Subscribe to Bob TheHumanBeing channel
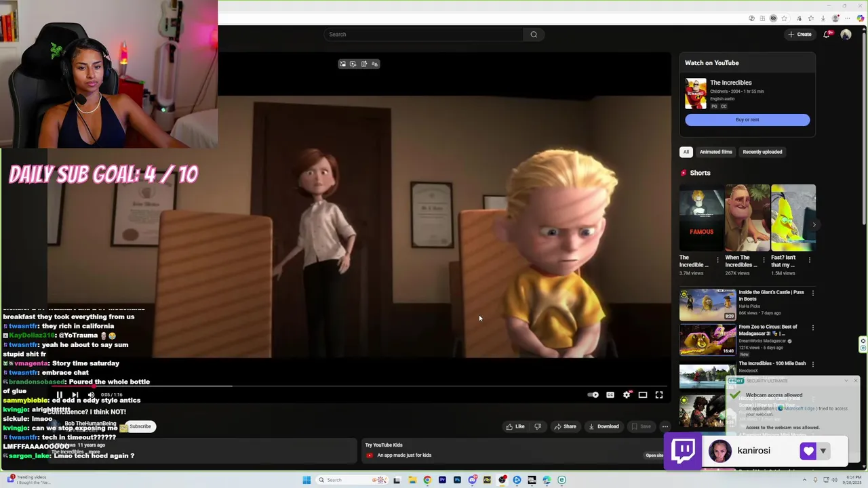 [x=140, y=426]
